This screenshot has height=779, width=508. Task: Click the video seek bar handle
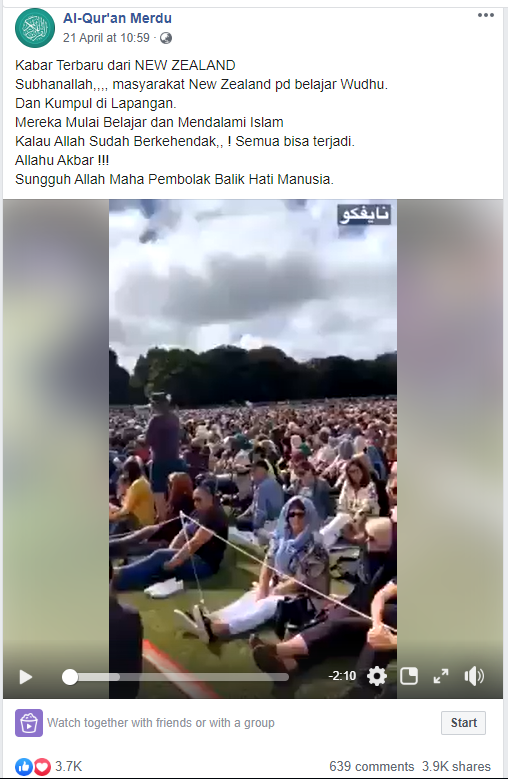pos(70,677)
